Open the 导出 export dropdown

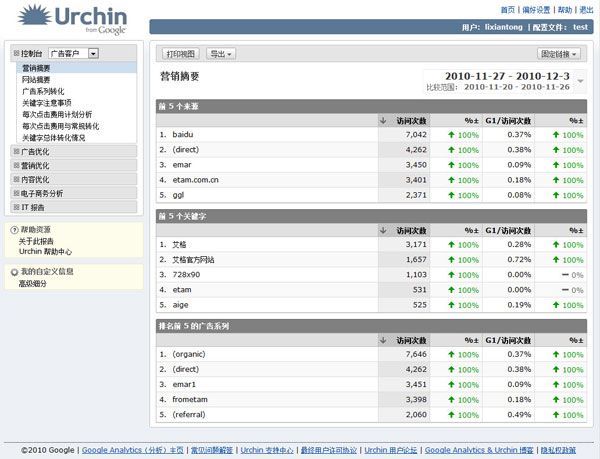pos(221,54)
